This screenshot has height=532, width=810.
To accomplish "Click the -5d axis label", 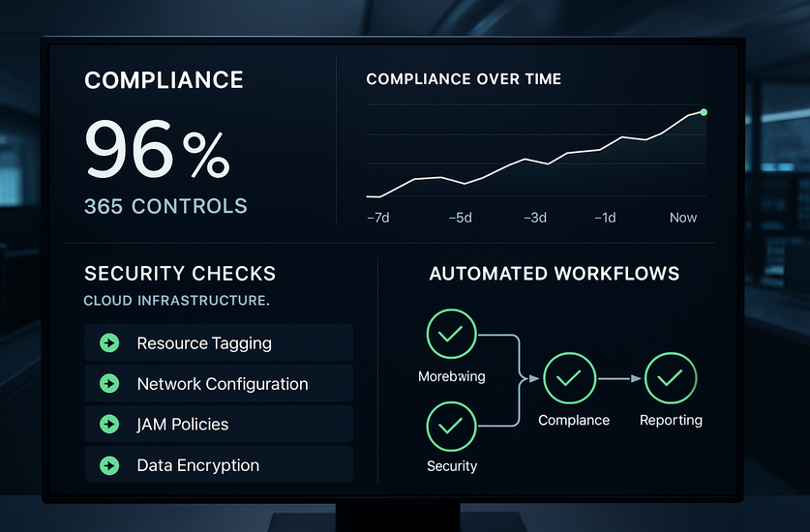I will point(461,218).
